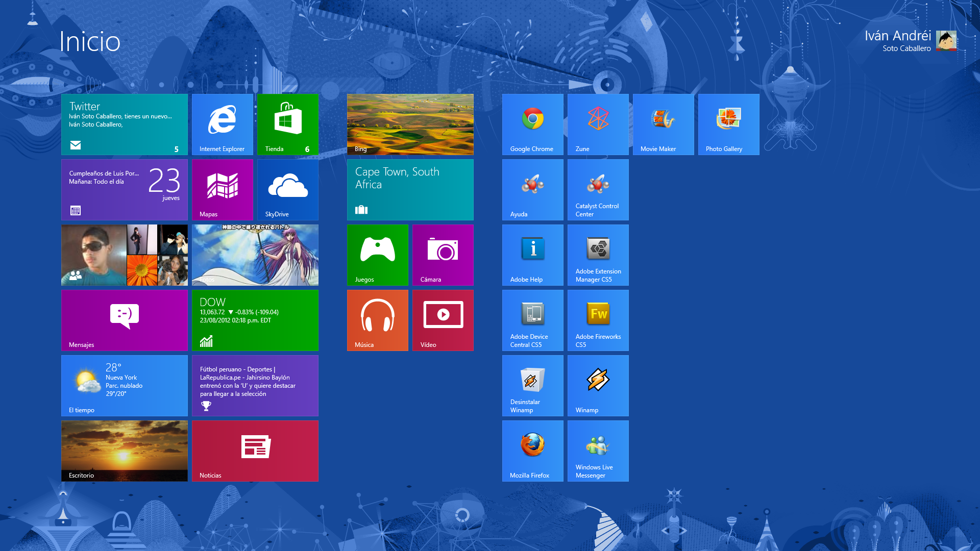The width and height of the screenshot is (980, 551).
Task: Launch Mozilla Firefox tile
Action: (x=533, y=451)
